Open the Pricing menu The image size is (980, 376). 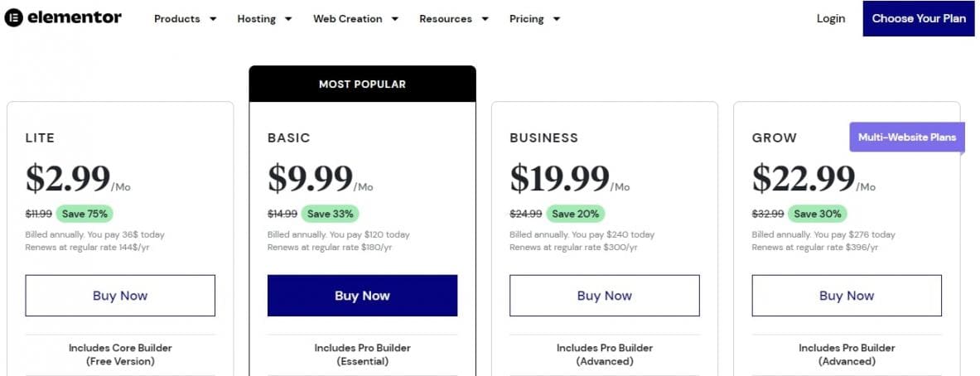527,19
